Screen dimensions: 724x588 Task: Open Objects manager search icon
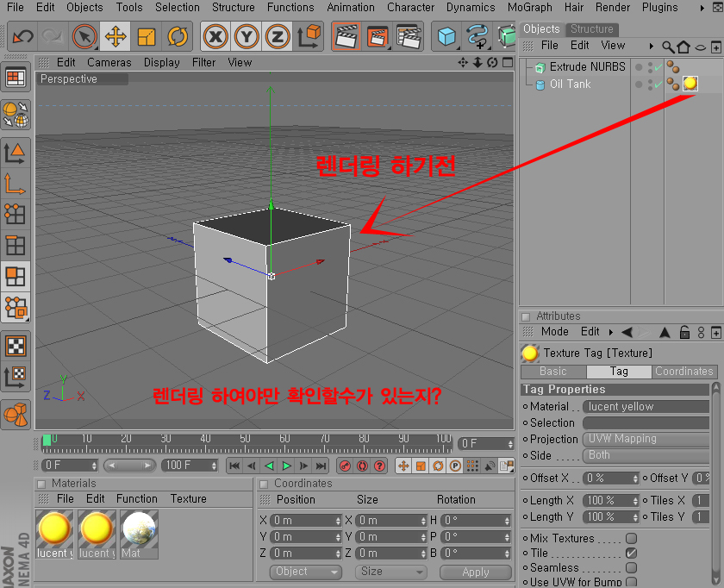coord(668,47)
